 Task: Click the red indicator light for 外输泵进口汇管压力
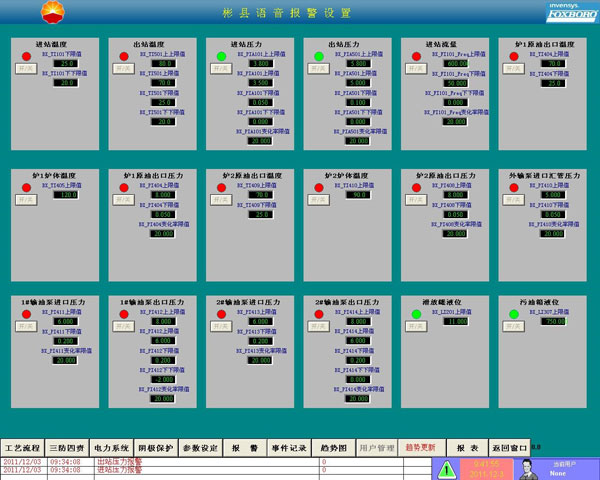click(514, 186)
